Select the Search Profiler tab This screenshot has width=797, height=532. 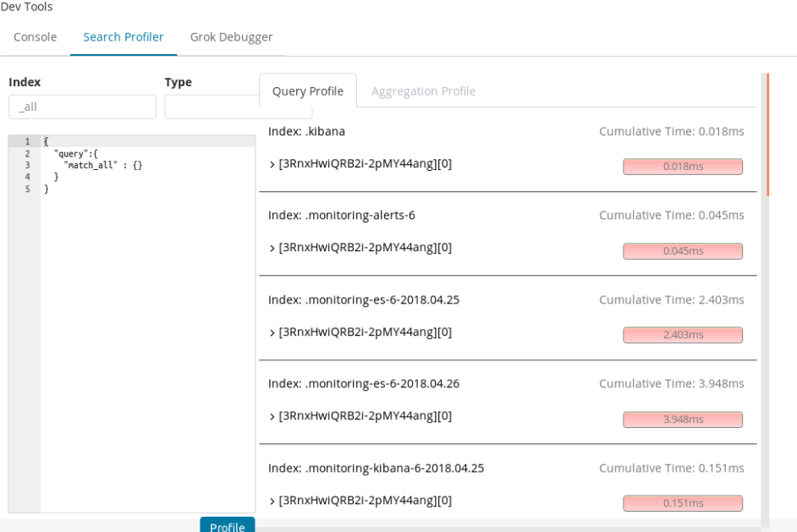pyautogui.click(x=124, y=37)
